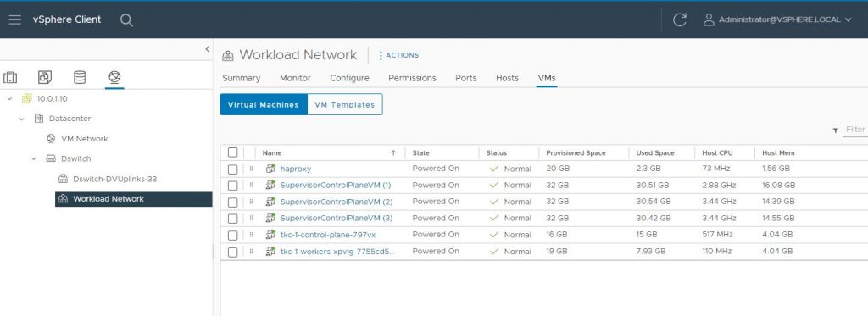Open the Networking inventory view
Screen dimensions: 868x316
click(114, 77)
